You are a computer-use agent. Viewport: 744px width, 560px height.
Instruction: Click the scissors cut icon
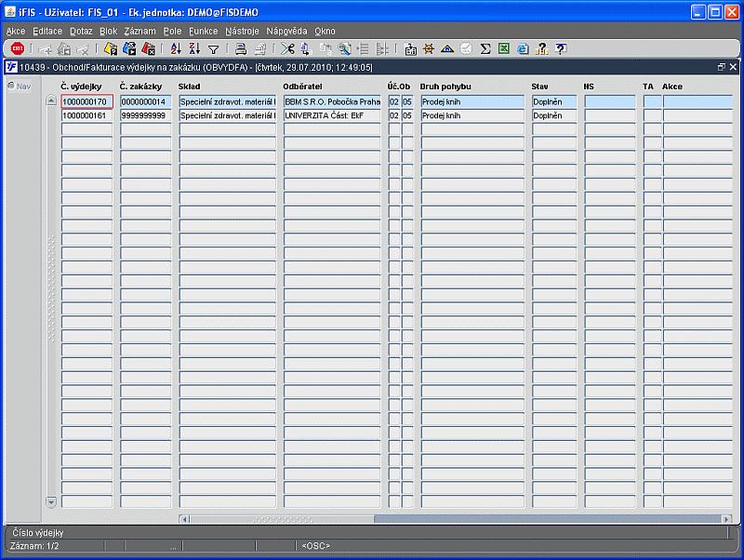coord(287,48)
